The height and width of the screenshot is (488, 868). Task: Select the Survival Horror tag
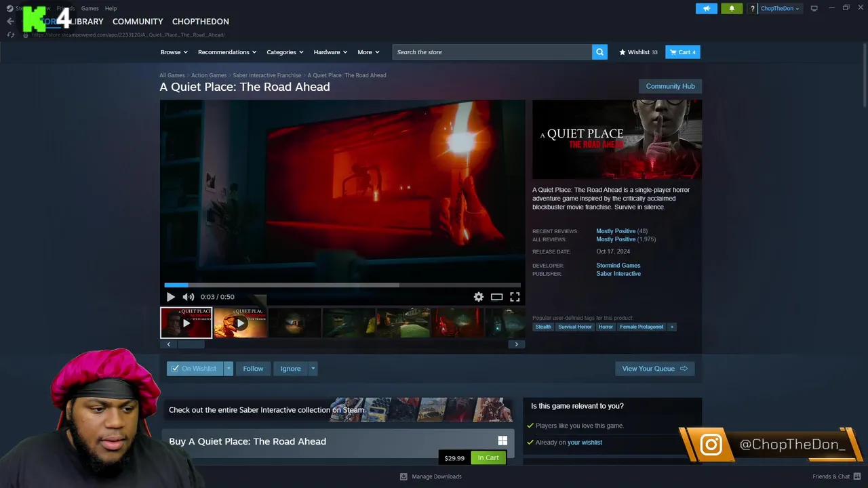575,327
